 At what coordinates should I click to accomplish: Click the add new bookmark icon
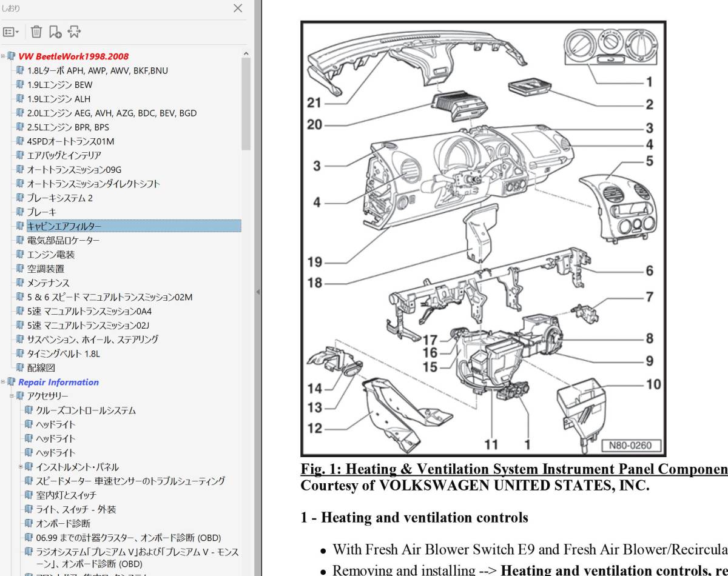click(x=55, y=32)
